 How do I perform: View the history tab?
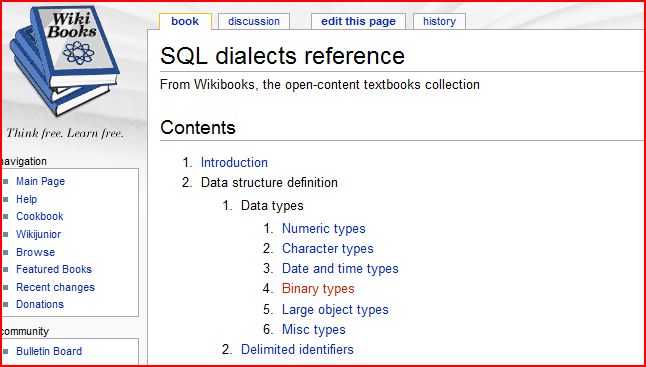pos(439,21)
